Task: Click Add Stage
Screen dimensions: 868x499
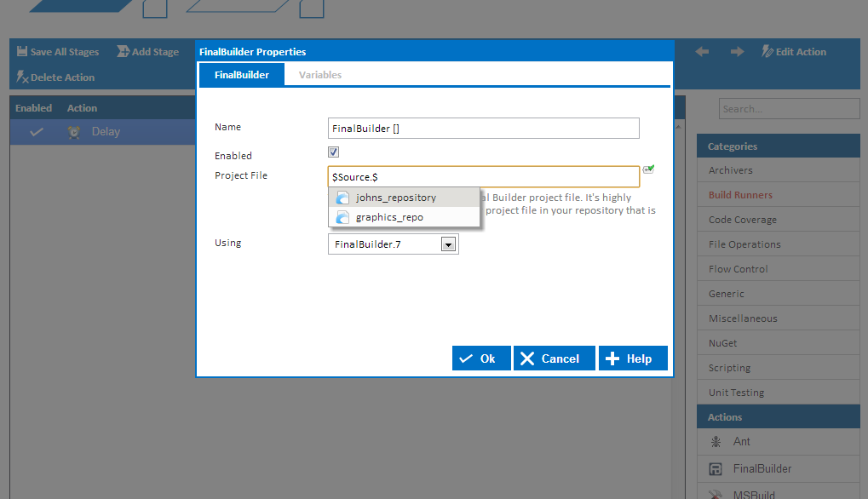Action: [148, 51]
